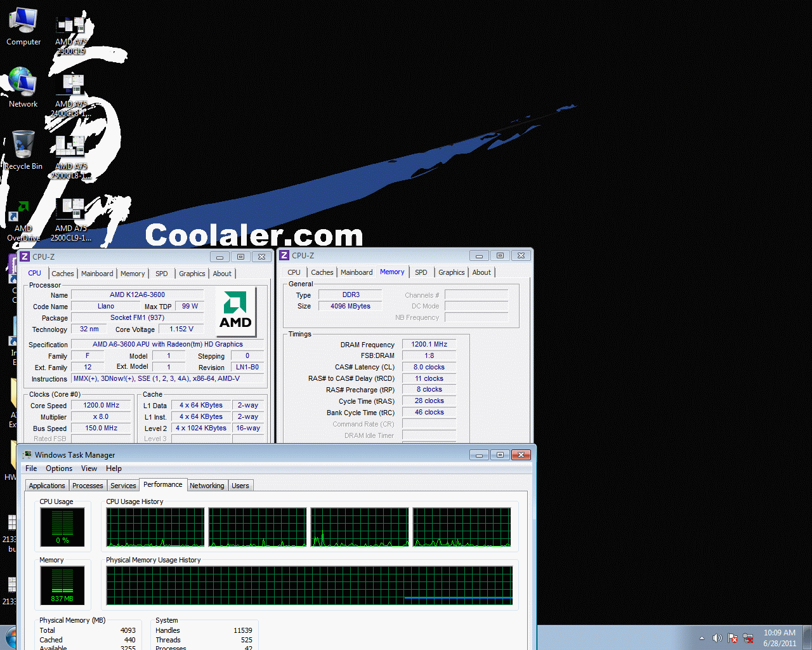Click the Bus Speed value 150.0 MHz

click(x=101, y=428)
